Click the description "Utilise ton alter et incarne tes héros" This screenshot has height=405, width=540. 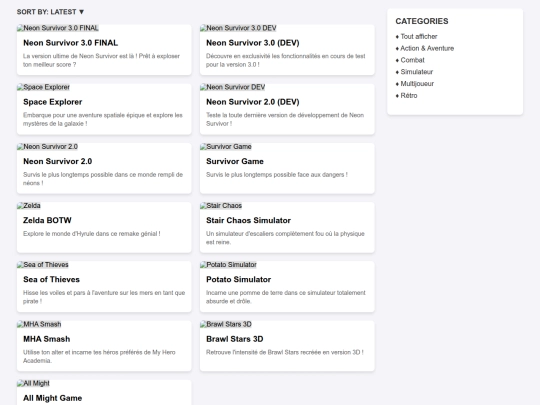99,356
